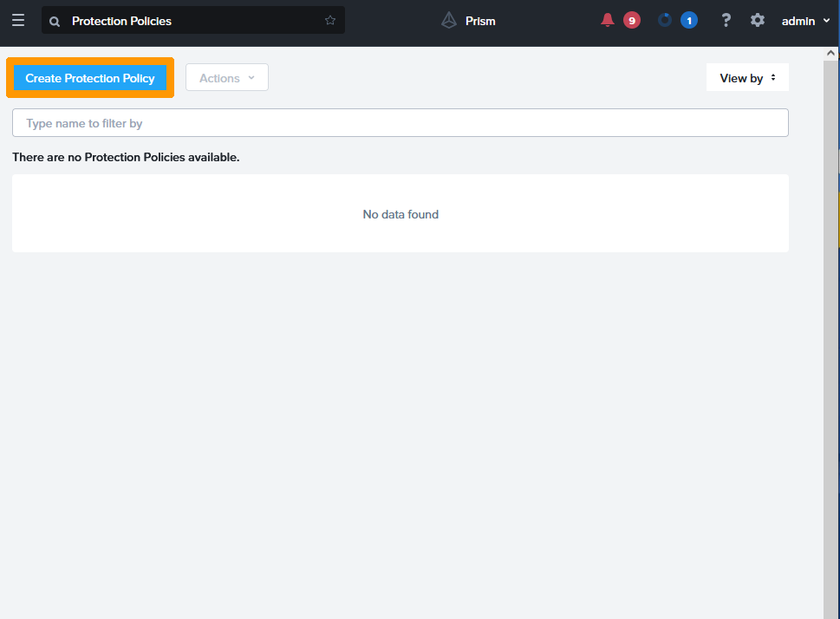The width and height of the screenshot is (840, 619).
Task: Bookmark this page with the star icon
Action: coord(330,21)
